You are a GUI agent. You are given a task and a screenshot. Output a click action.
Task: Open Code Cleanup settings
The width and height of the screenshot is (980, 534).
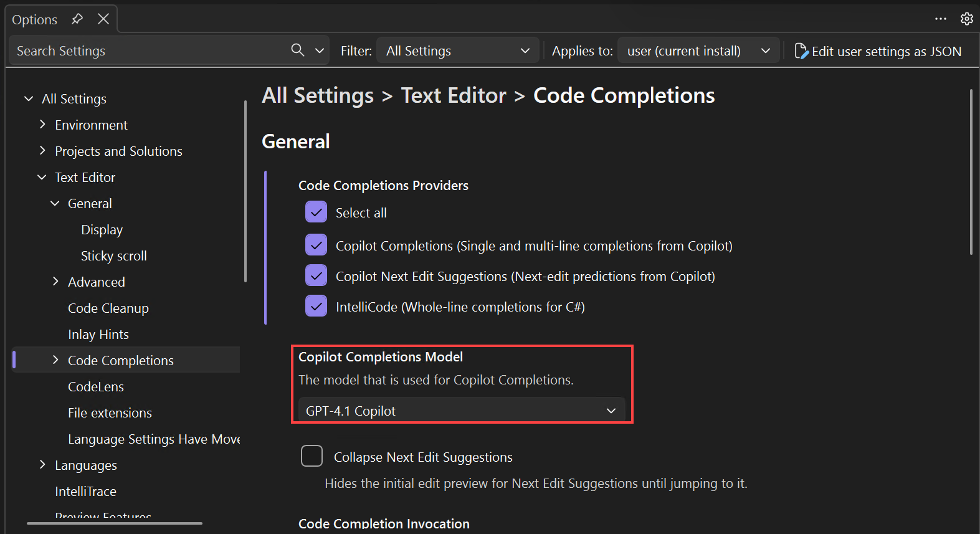pyautogui.click(x=108, y=308)
